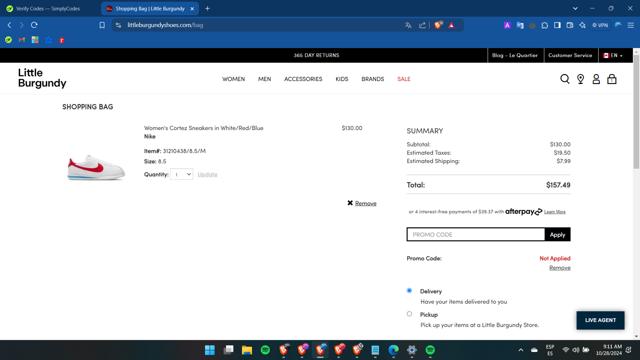The width and height of the screenshot is (640, 360).
Task: Reload the page with the refresh icon
Action: [x=34, y=25]
